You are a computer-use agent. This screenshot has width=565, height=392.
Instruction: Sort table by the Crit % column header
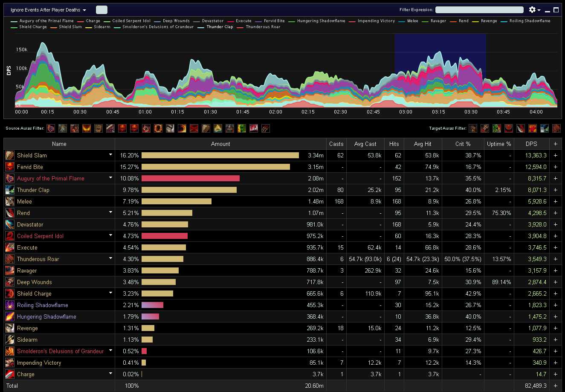click(463, 144)
